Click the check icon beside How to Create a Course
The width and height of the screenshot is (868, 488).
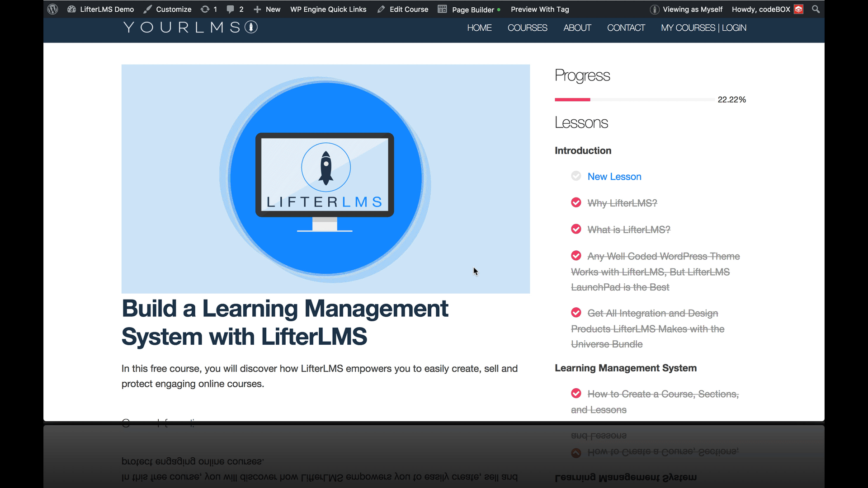576,394
